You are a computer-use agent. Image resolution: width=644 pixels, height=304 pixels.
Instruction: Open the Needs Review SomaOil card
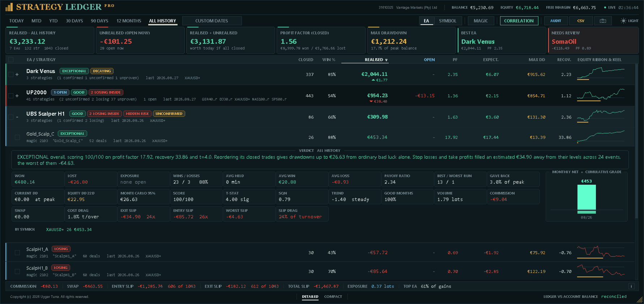tap(593, 40)
